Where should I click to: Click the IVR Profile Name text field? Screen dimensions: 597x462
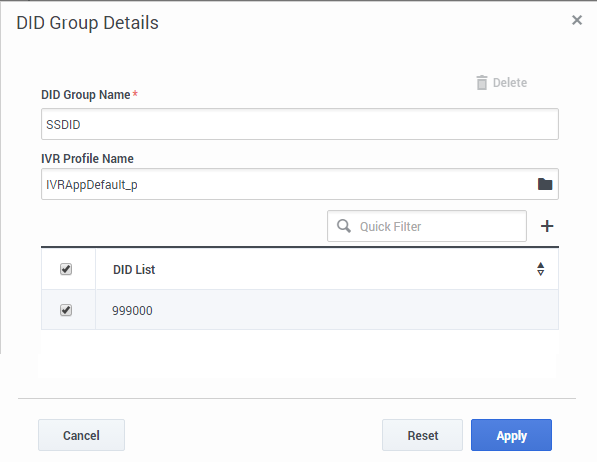pyautogui.click(x=288, y=184)
